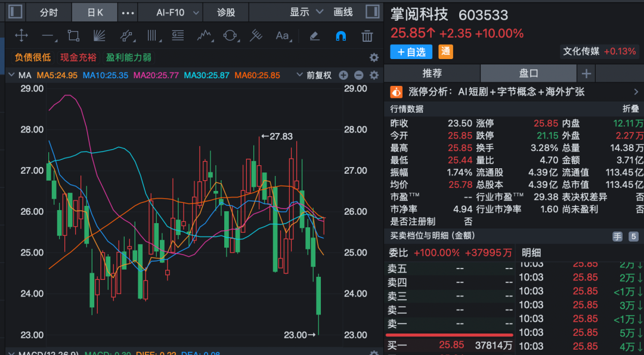Toggle the left sidebar panel icon
Image resolution: width=644 pixels, height=355 pixels.
click(15, 12)
